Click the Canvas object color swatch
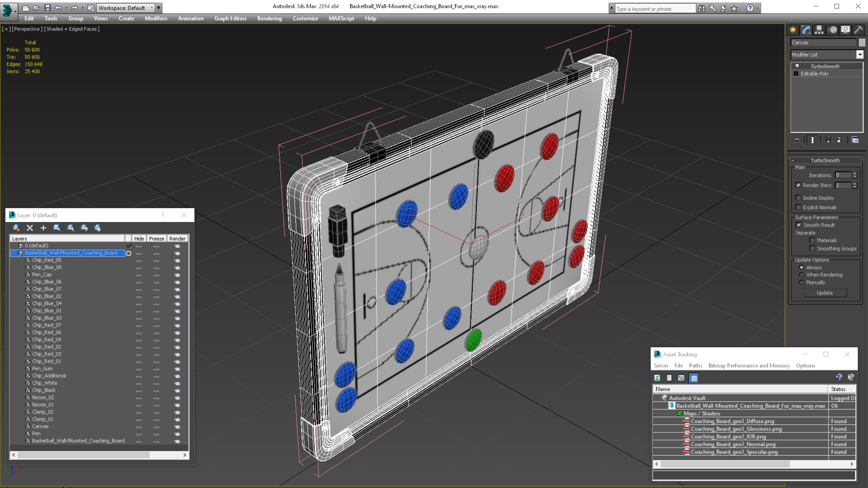This screenshot has height=488, width=868. click(x=862, y=42)
